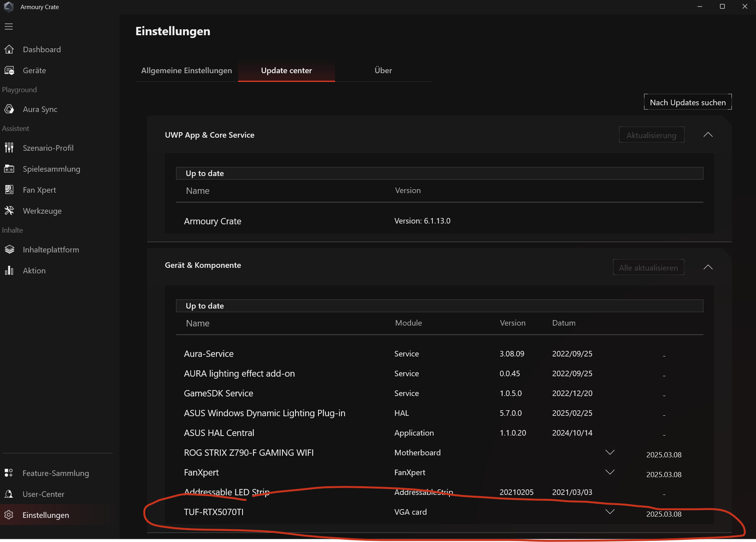
Task: Open the Aktion section
Action: tap(9, 270)
